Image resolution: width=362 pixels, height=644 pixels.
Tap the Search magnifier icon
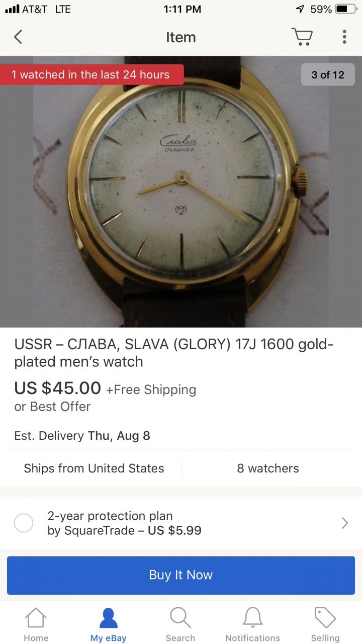point(180,618)
